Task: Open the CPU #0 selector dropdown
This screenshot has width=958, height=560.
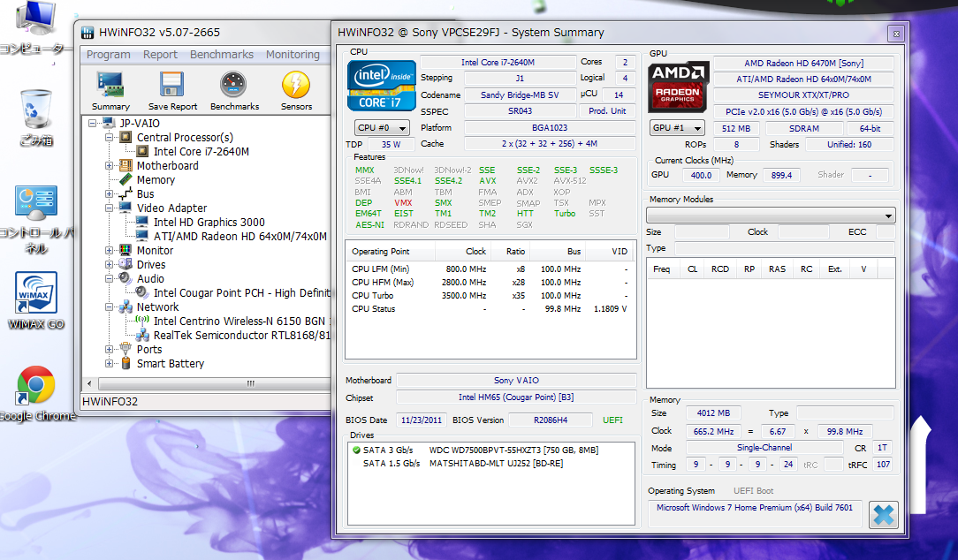Action: [x=382, y=127]
